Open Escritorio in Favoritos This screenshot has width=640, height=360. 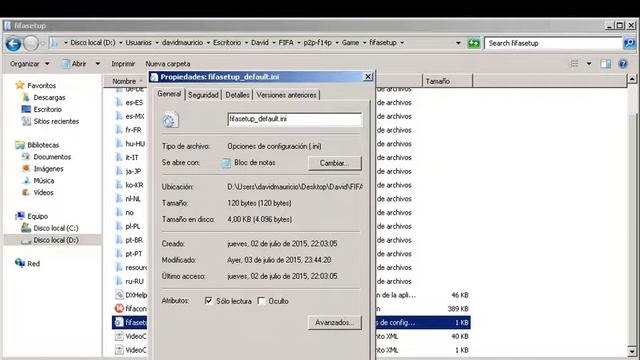[x=47, y=109]
